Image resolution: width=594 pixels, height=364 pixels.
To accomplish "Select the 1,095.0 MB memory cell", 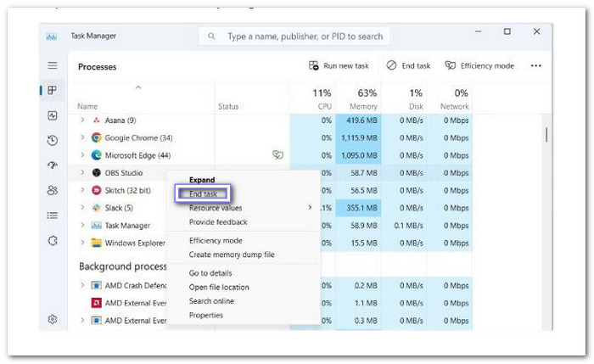I will (x=358, y=155).
